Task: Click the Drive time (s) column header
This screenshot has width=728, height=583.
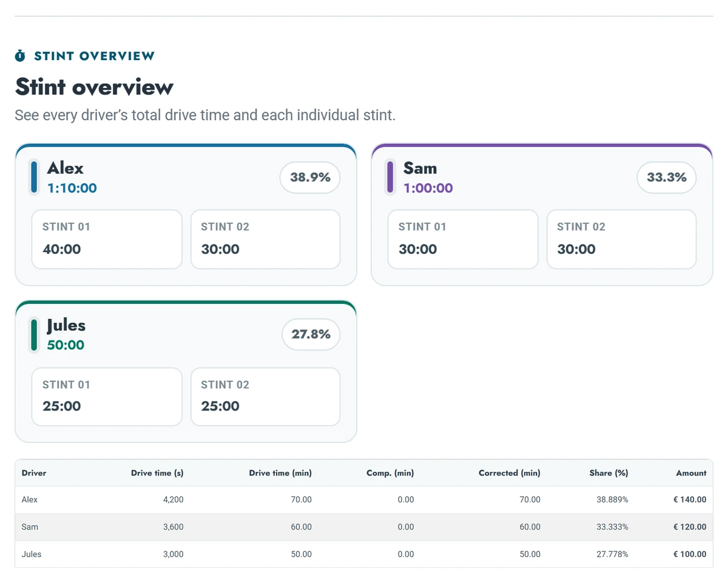Action: pyautogui.click(x=157, y=473)
